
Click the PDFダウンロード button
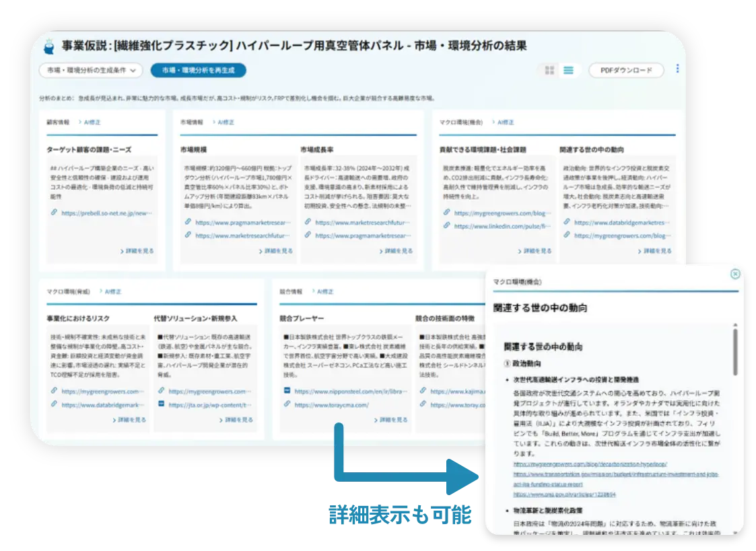click(x=626, y=71)
